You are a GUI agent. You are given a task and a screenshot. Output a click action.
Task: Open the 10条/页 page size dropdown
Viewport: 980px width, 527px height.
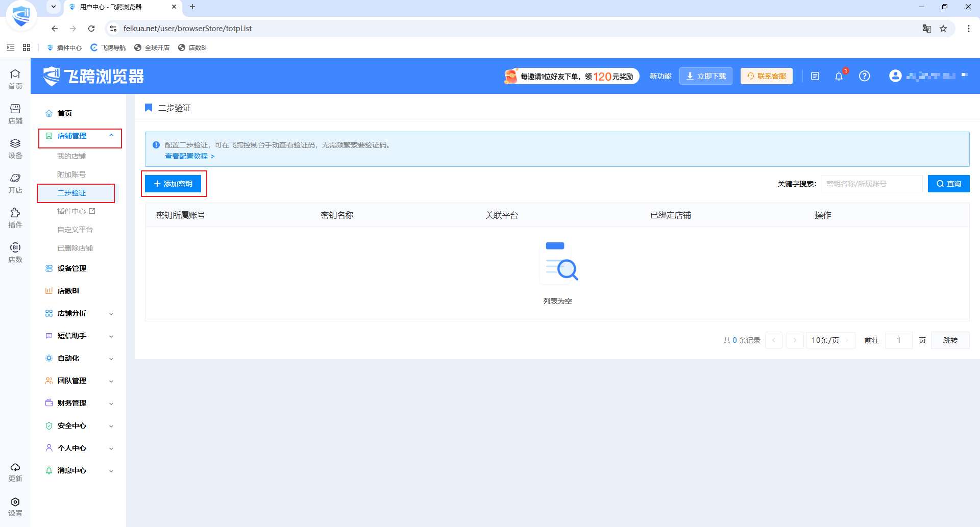[830, 340]
